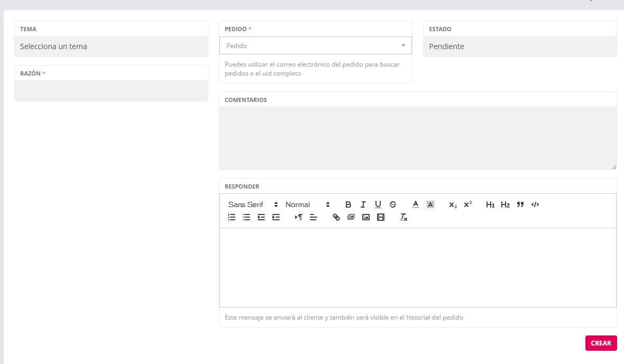Toggle the blockquote formatting
Viewport: 624px width, 364px height.
tap(520, 204)
